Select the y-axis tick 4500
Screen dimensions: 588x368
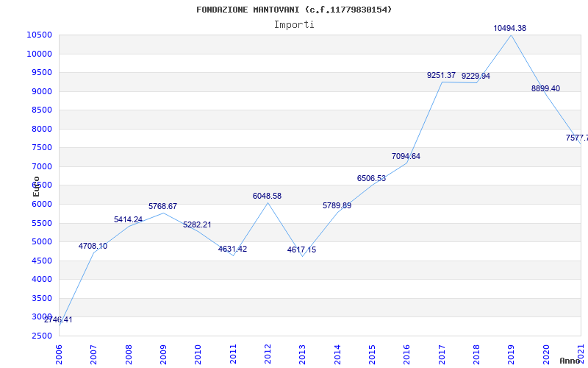click(41, 261)
